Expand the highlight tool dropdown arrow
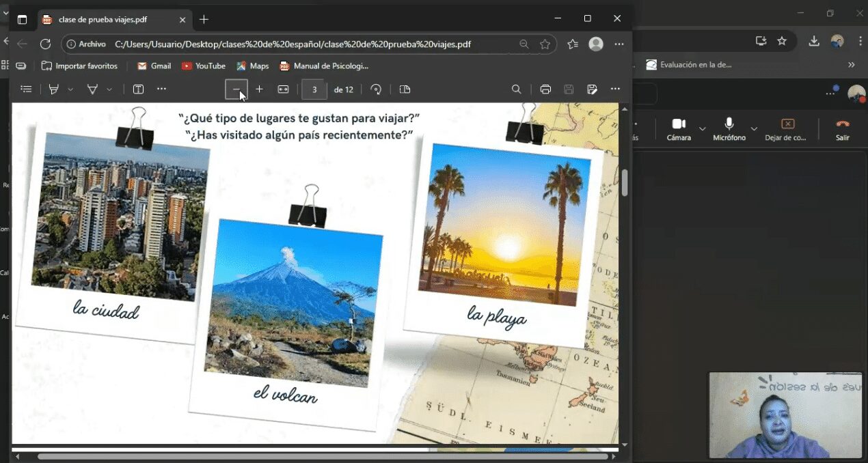 pyautogui.click(x=70, y=89)
